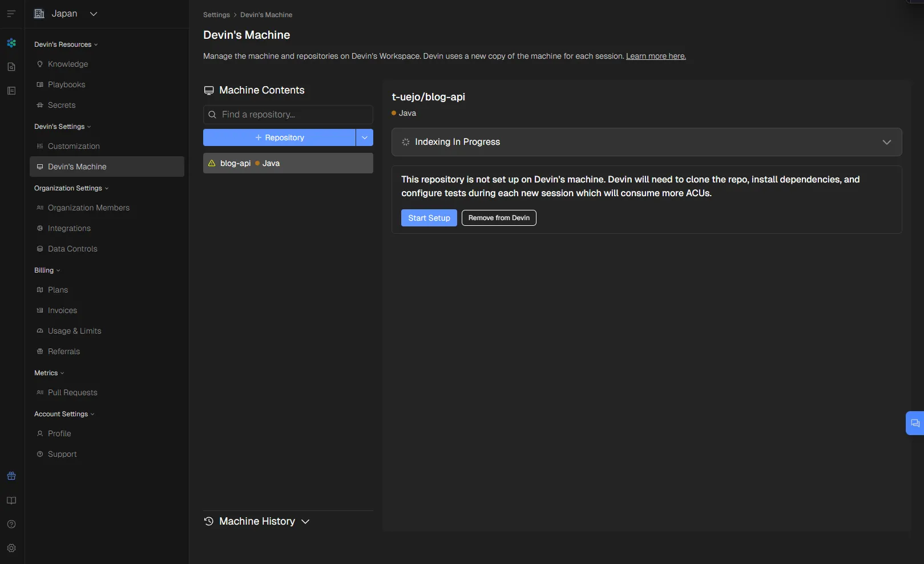Collapse the Devin's Resources section
Screen dimensions: 924x564
tap(66, 44)
